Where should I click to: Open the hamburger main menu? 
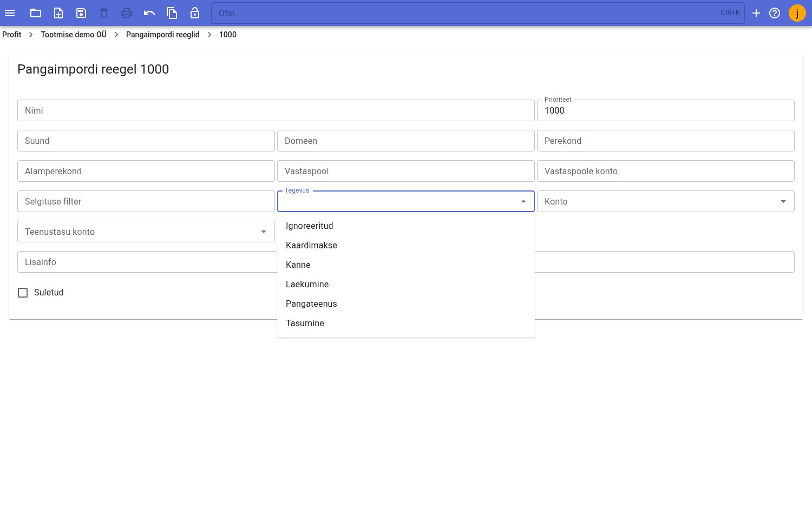(10, 13)
